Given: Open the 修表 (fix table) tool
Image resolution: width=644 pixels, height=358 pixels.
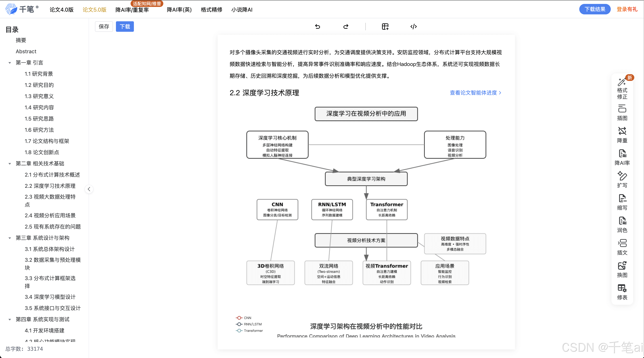Looking at the screenshot, I should [622, 292].
